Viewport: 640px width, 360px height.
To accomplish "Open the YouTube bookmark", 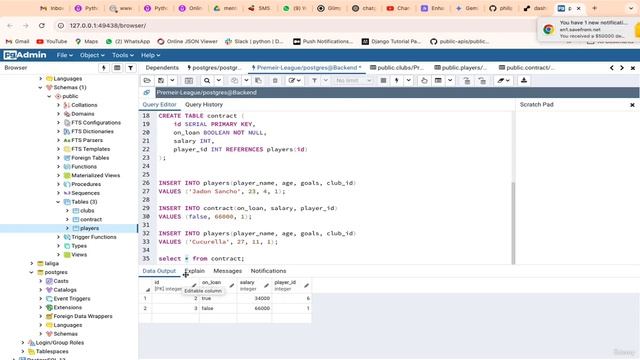I will (x=52, y=42).
